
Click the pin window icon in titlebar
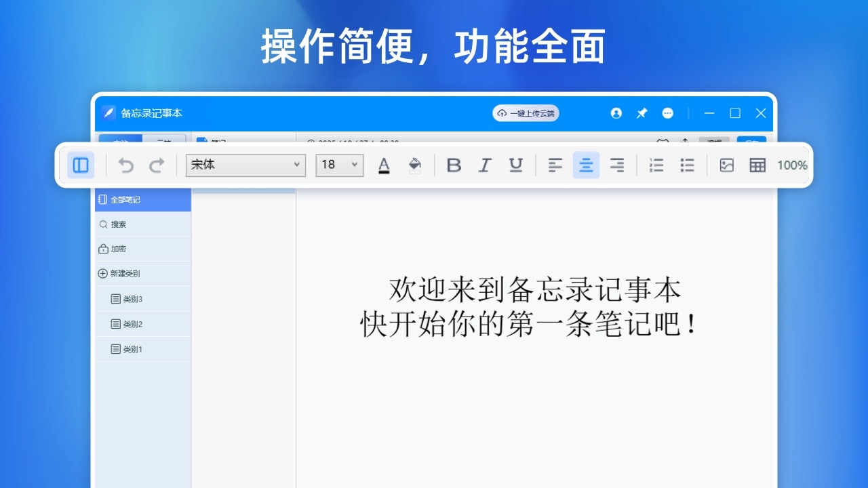[642, 113]
